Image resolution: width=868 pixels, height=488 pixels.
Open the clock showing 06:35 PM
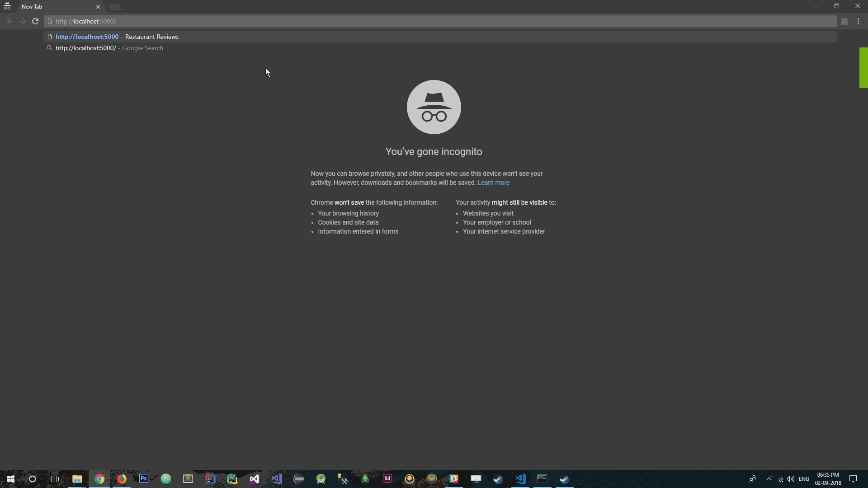[x=828, y=479]
